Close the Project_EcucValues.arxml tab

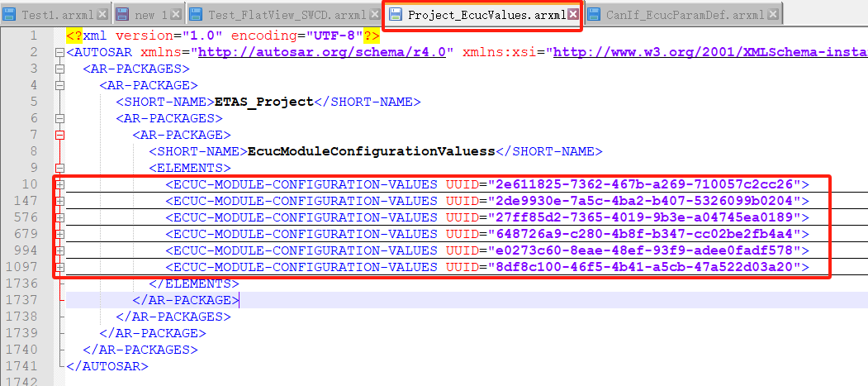point(573,15)
